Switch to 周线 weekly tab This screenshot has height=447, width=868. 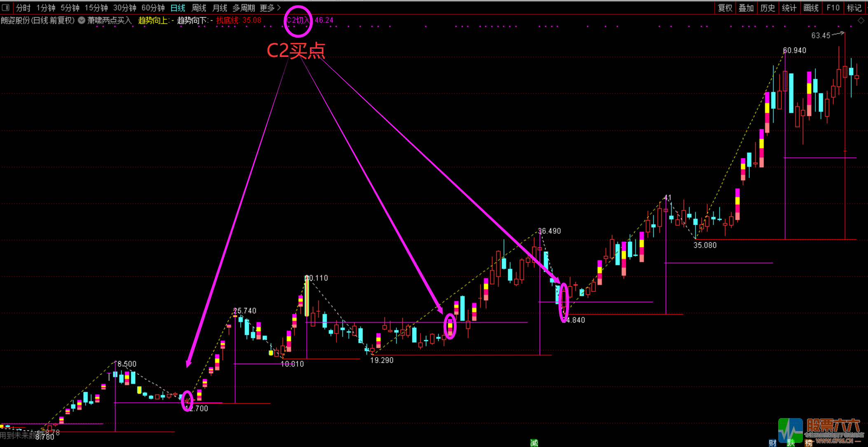click(199, 8)
